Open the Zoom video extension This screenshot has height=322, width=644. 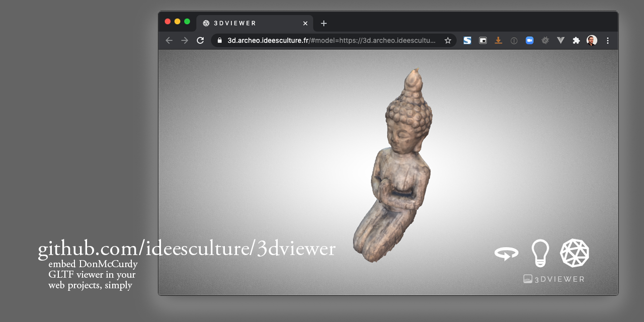[x=529, y=40]
